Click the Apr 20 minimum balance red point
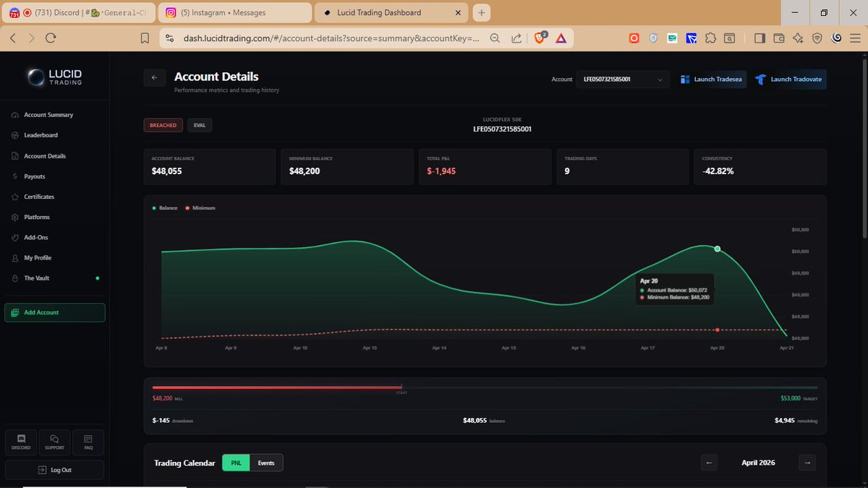This screenshot has height=488, width=868. coord(718,330)
